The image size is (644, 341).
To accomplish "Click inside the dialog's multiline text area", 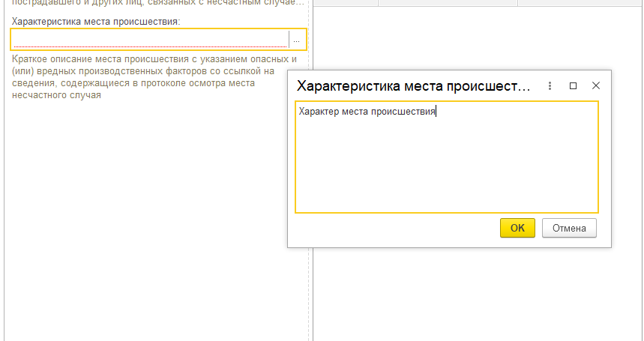I will pos(447,157).
